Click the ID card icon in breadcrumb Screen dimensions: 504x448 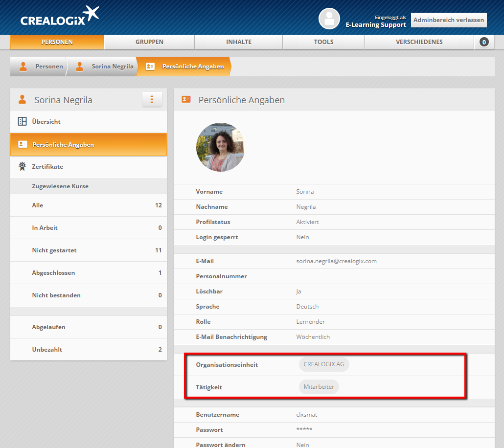[x=150, y=67]
